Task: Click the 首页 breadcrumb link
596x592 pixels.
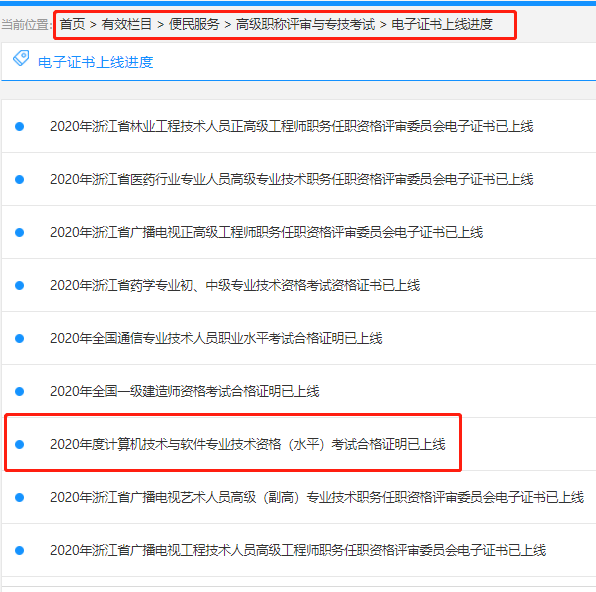Action: coord(72,24)
